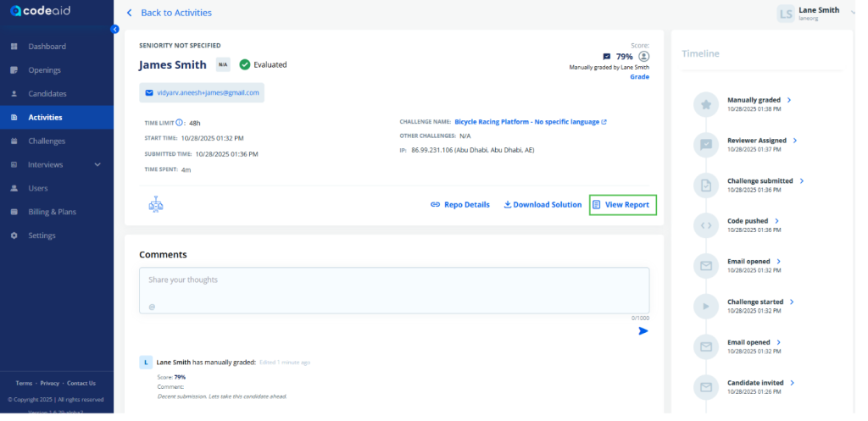
Task: Click the send comment arrow icon
Action: point(643,330)
